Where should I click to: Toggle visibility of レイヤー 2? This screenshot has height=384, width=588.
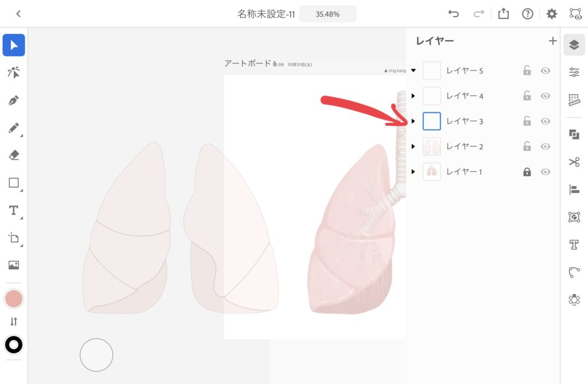546,146
